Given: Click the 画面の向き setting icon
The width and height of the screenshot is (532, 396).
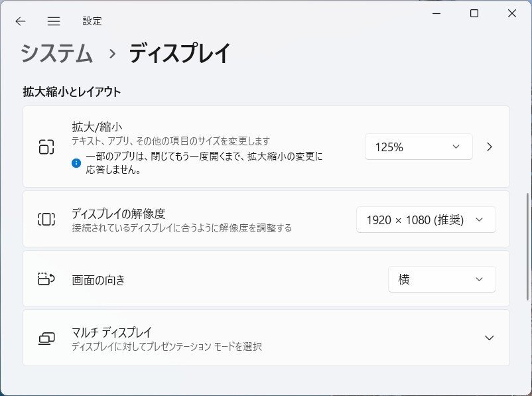Looking at the screenshot, I should tap(45, 279).
